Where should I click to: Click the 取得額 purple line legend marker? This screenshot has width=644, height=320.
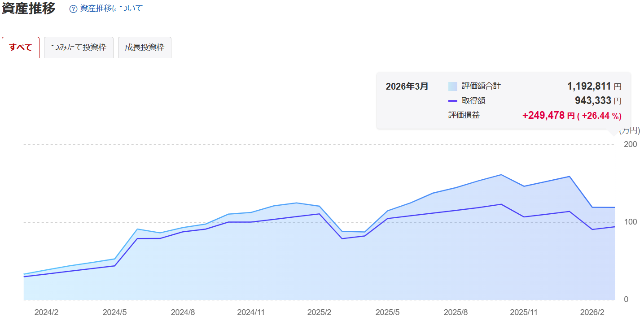tap(452, 101)
